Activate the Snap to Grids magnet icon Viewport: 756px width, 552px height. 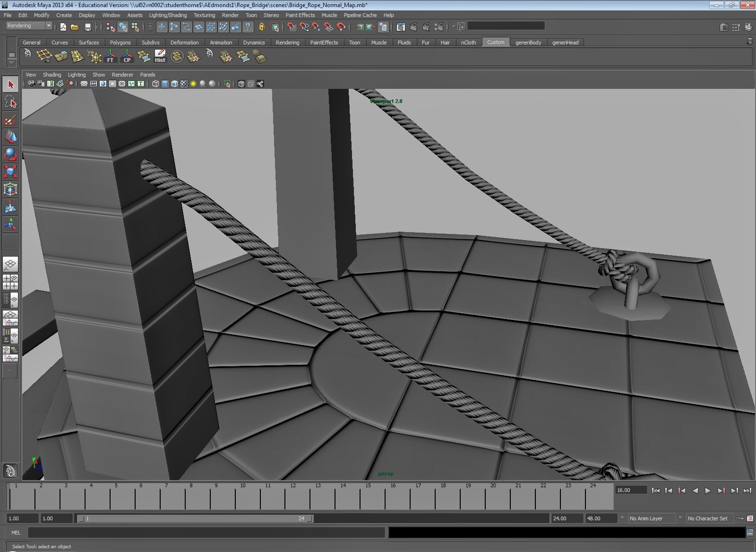coord(292,27)
